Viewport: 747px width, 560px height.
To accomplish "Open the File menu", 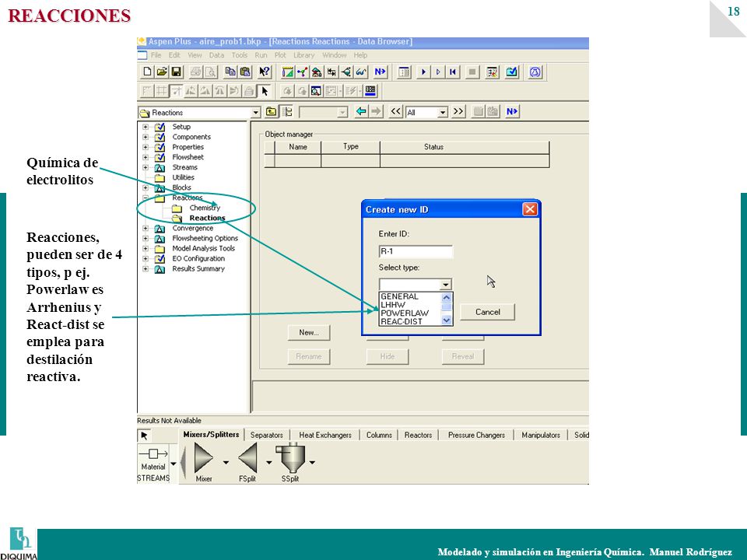I will [x=156, y=55].
